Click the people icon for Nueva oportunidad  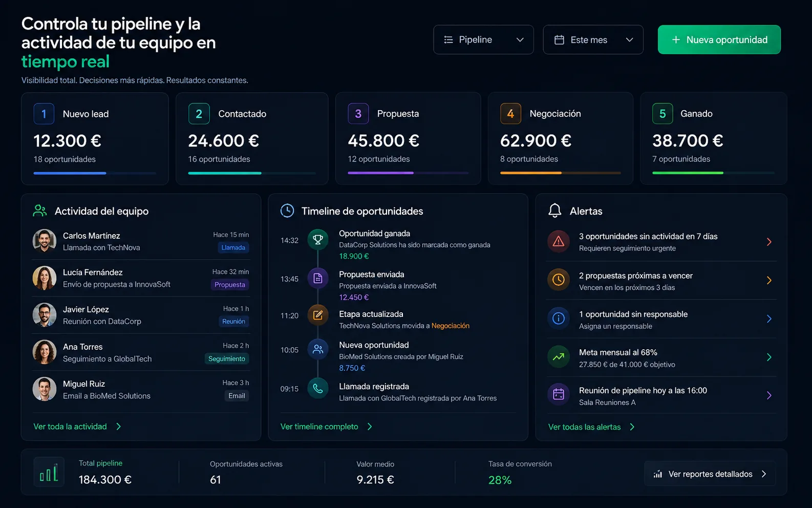(318, 349)
